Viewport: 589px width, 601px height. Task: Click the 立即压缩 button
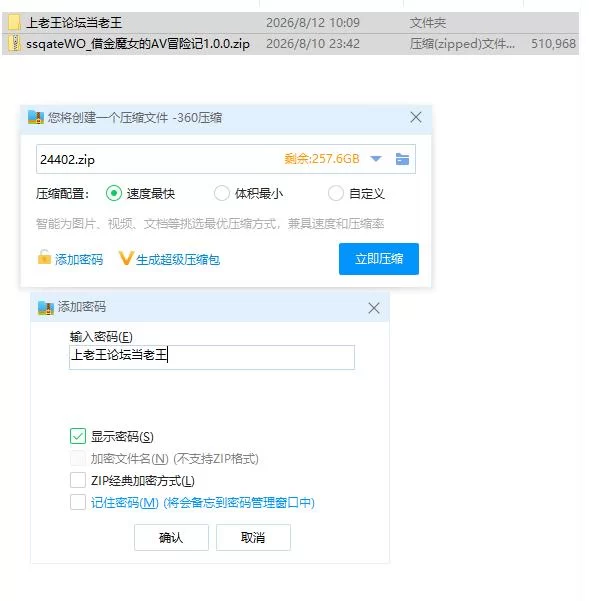pyautogui.click(x=379, y=259)
